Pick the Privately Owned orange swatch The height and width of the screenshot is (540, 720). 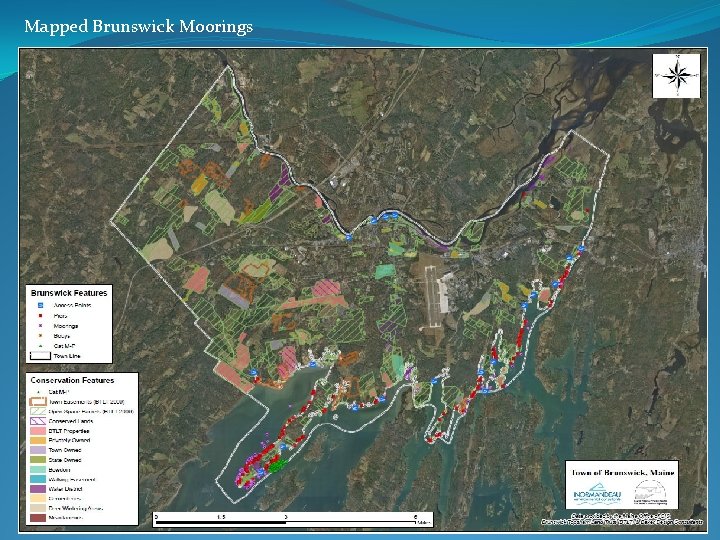point(38,440)
